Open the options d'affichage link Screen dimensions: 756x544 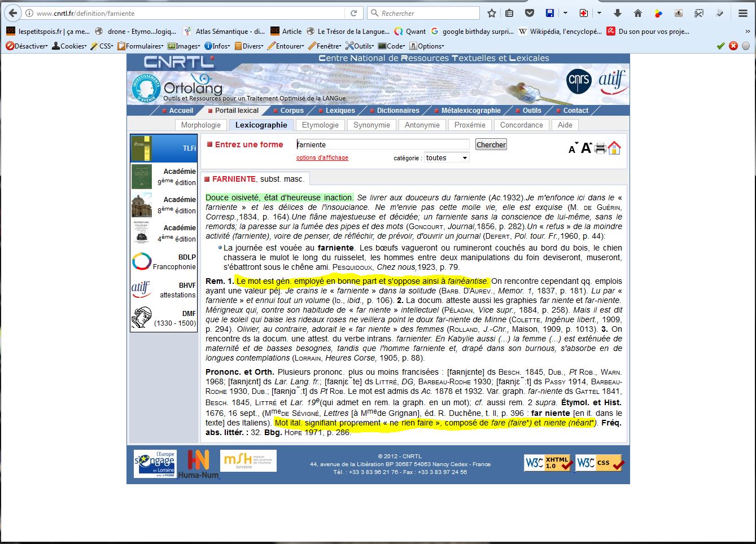pyautogui.click(x=322, y=158)
